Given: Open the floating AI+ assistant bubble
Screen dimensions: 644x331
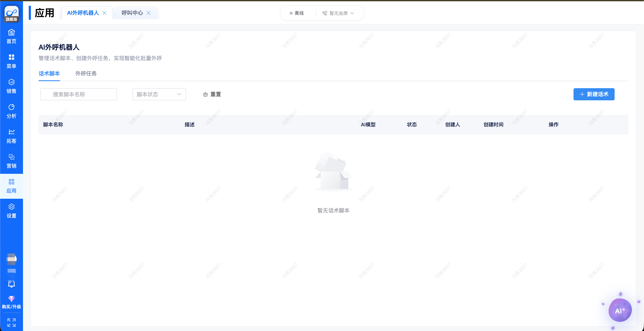Looking at the screenshot, I should tap(620, 310).
